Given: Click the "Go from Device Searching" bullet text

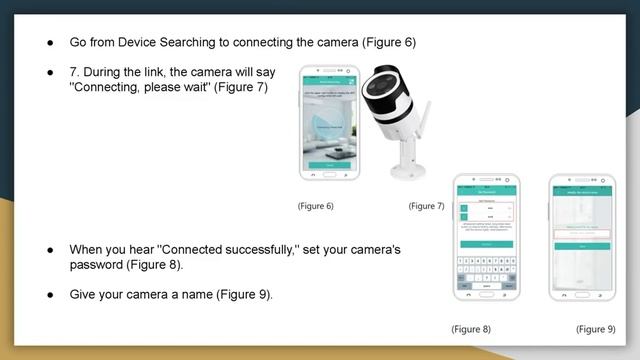Looking at the screenshot, I should [243, 42].
